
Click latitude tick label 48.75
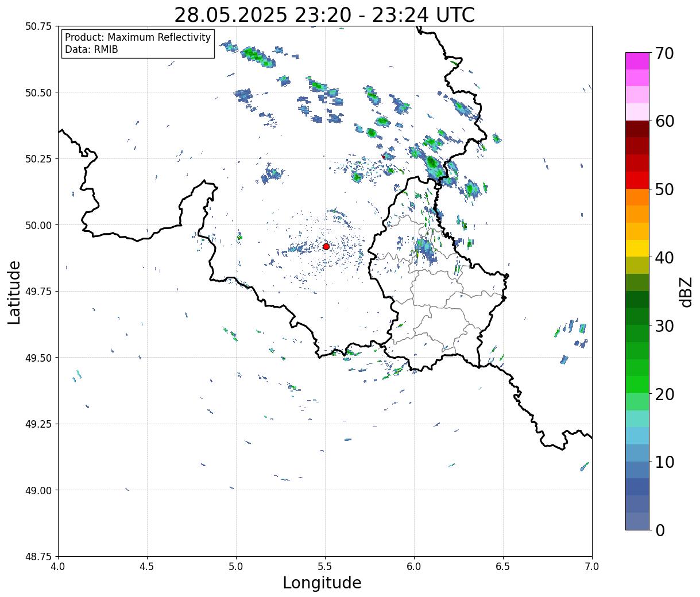tap(38, 556)
